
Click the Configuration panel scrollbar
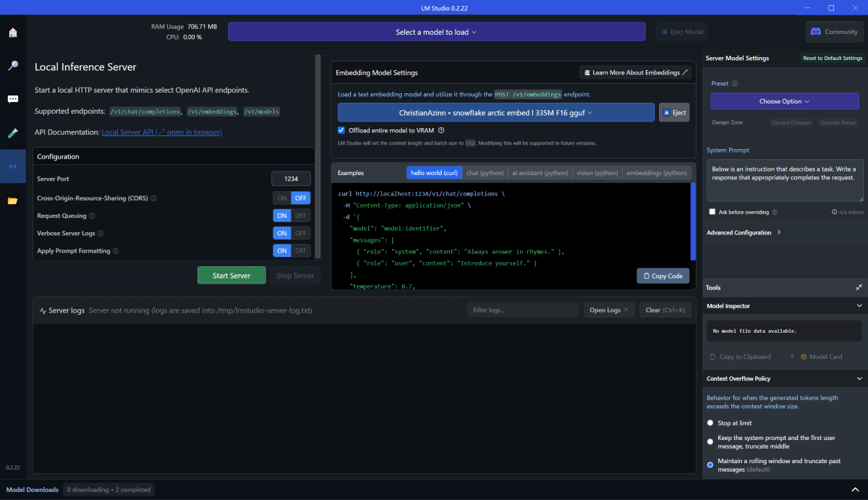tap(318, 156)
